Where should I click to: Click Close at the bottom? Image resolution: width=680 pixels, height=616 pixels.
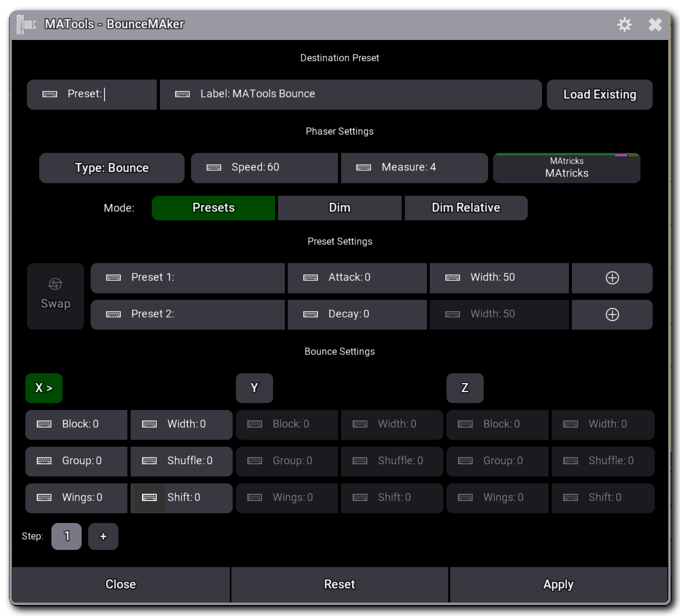click(x=121, y=585)
